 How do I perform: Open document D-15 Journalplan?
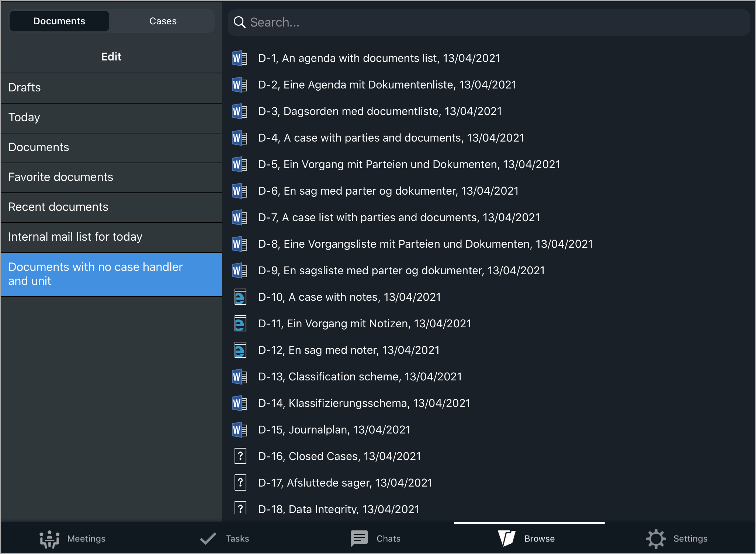(334, 430)
